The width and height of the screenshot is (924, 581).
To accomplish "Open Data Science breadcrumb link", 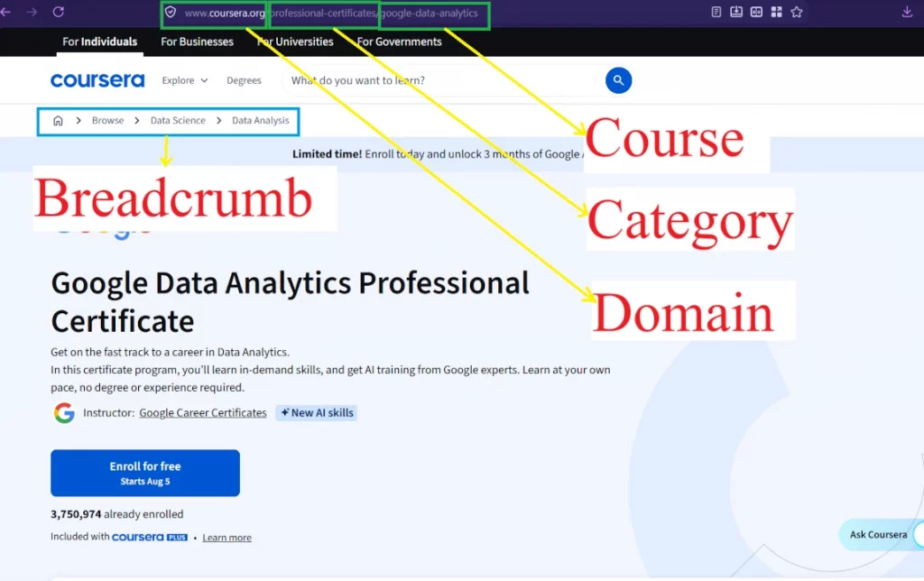I will click(x=178, y=120).
